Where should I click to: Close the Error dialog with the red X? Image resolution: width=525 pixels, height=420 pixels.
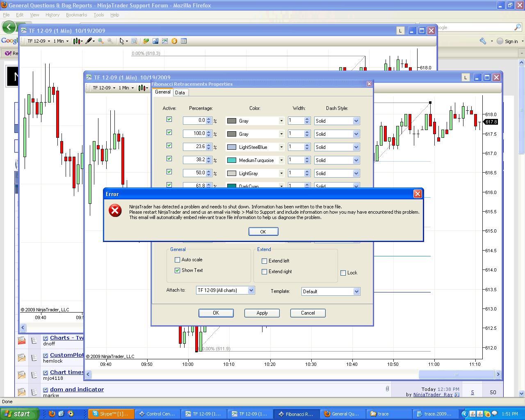(418, 194)
